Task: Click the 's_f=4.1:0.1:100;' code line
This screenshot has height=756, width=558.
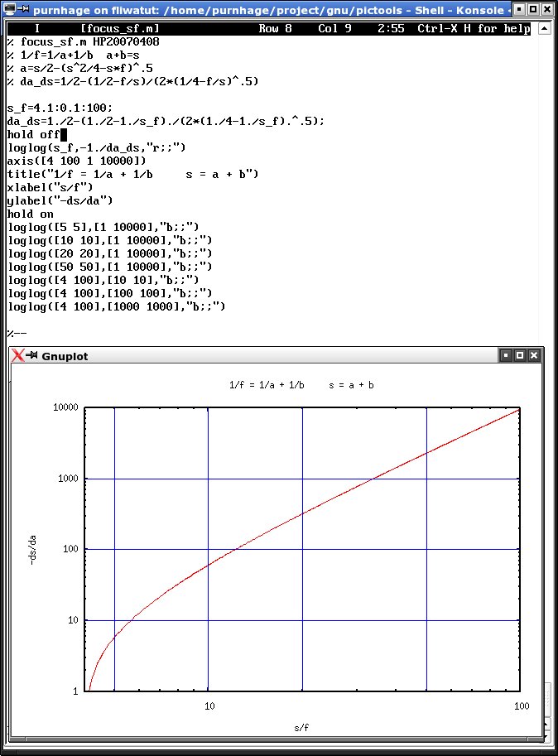Action: (60, 108)
